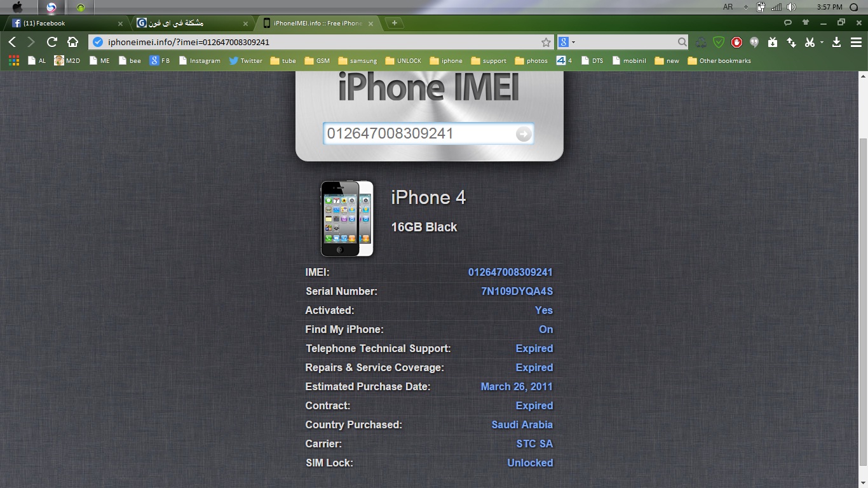Open the pink swirl browser icon in top bar
This screenshot has width=868, height=488.
[x=51, y=7]
